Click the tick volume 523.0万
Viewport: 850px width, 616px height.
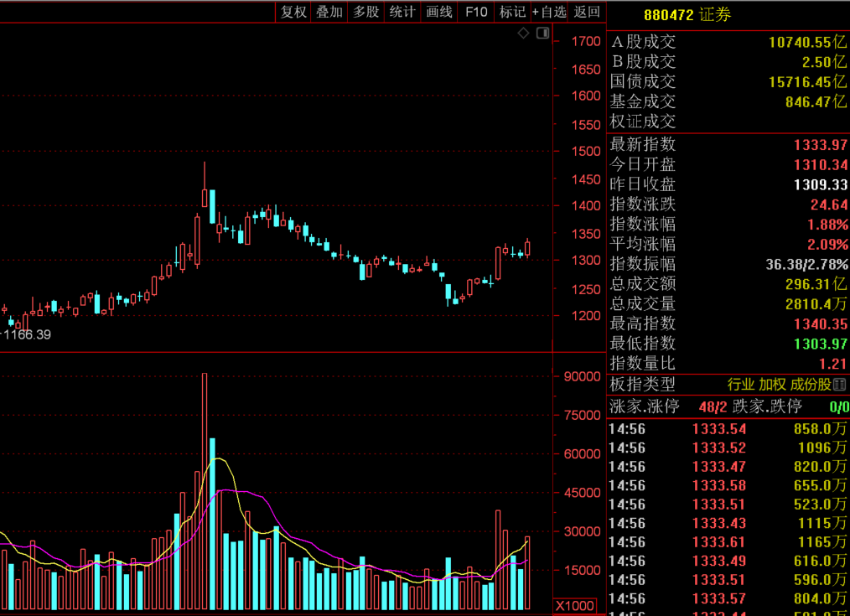[x=820, y=505]
